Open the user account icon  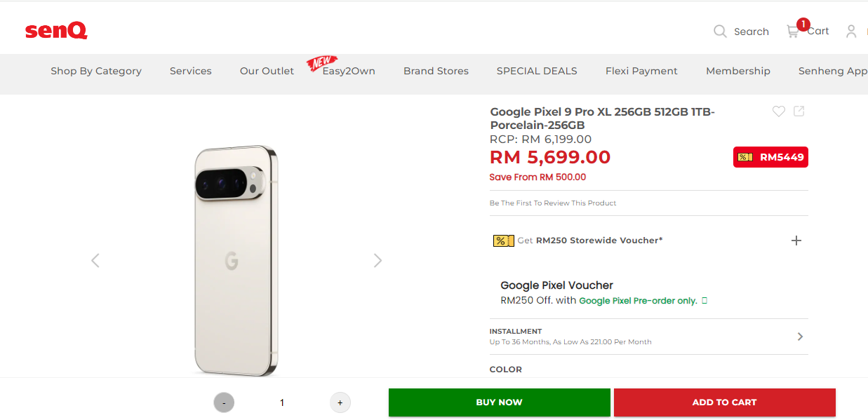pyautogui.click(x=851, y=31)
